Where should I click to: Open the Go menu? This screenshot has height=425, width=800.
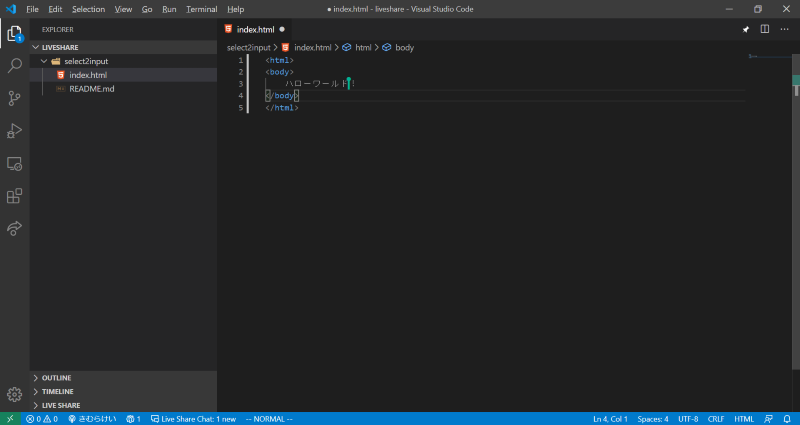[147, 9]
